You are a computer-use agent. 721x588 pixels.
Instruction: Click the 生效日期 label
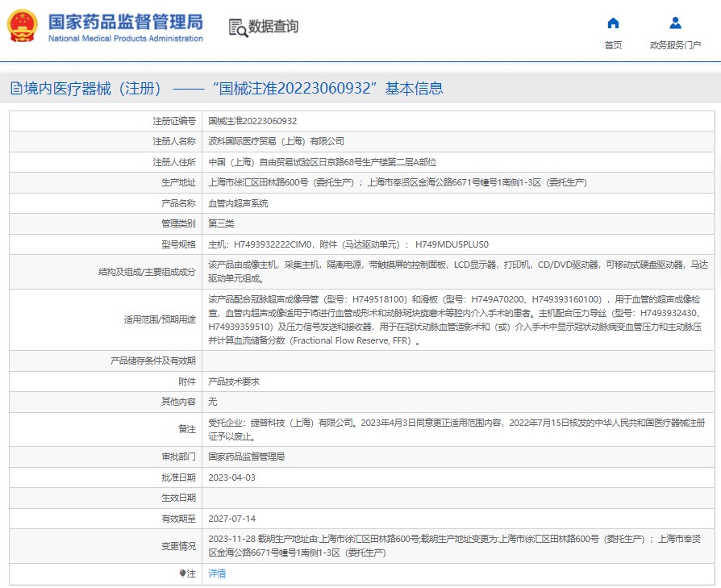tap(178, 498)
